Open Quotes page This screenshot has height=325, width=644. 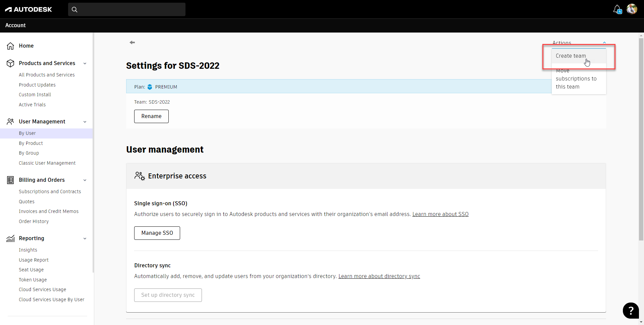(x=26, y=202)
